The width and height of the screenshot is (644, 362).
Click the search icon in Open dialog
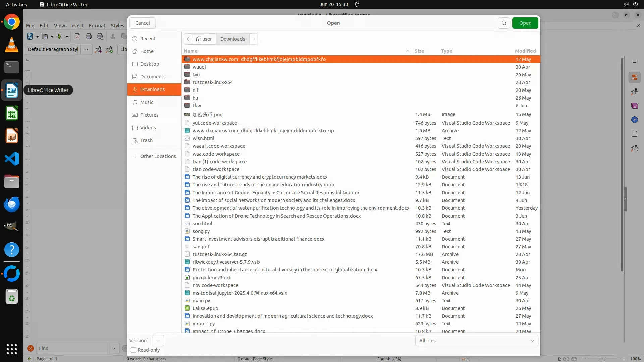[x=504, y=23]
